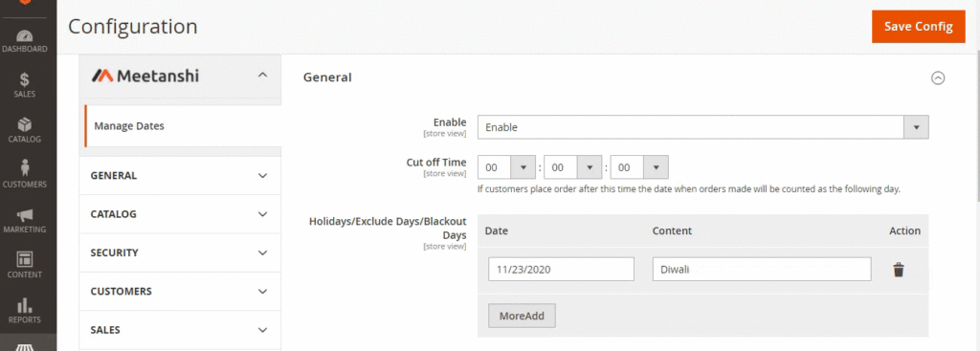Click the Save Config button
The width and height of the screenshot is (980, 351).
click(x=918, y=27)
